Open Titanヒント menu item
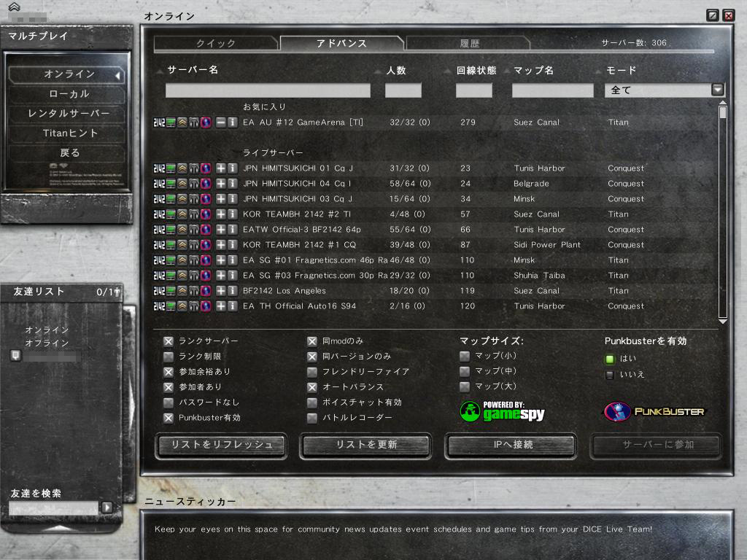The image size is (747, 560). (x=66, y=133)
